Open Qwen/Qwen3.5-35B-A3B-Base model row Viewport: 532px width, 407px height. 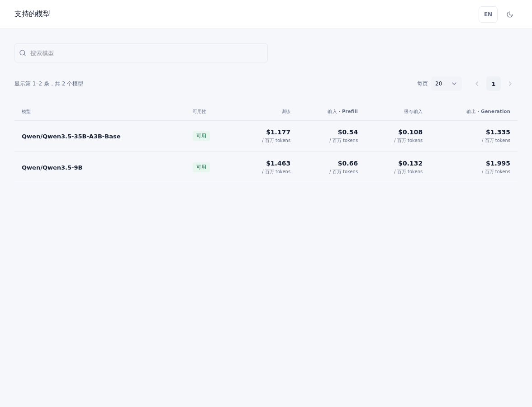pyautogui.click(x=266, y=136)
